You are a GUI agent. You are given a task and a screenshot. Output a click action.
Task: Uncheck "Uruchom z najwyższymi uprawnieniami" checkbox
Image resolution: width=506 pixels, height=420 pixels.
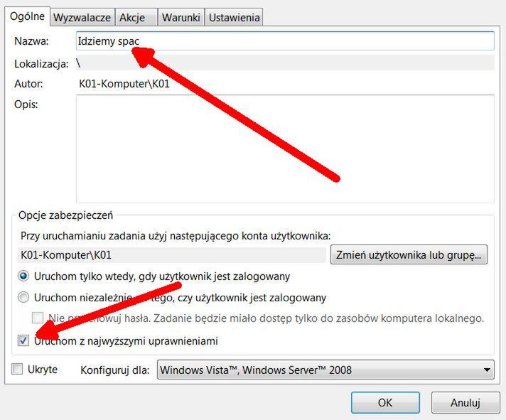tap(23, 340)
